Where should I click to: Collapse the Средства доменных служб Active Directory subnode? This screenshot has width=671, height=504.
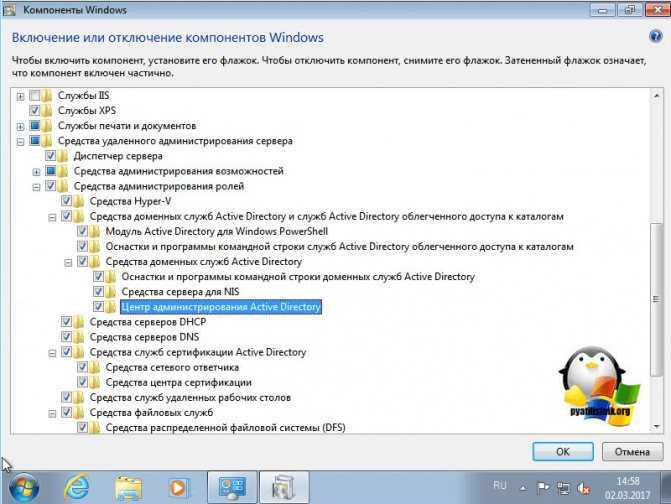[68, 263]
